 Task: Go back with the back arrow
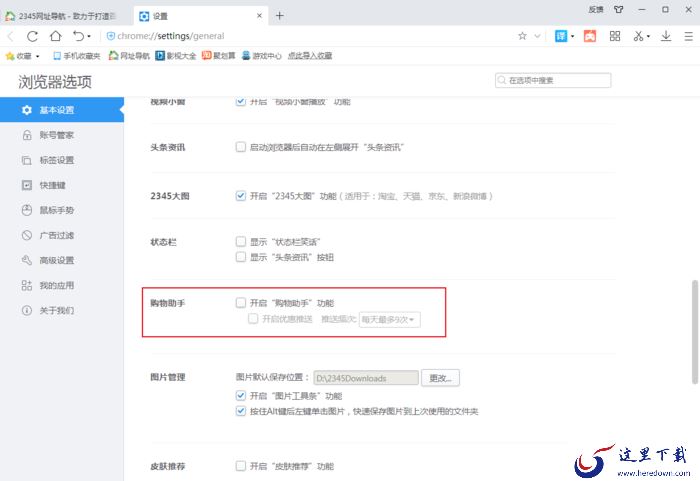11,36
